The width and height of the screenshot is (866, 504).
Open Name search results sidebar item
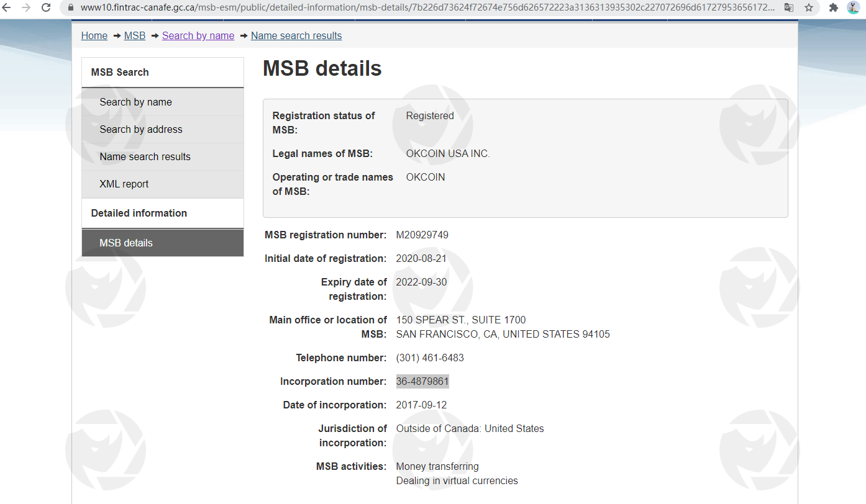[145, 156]
